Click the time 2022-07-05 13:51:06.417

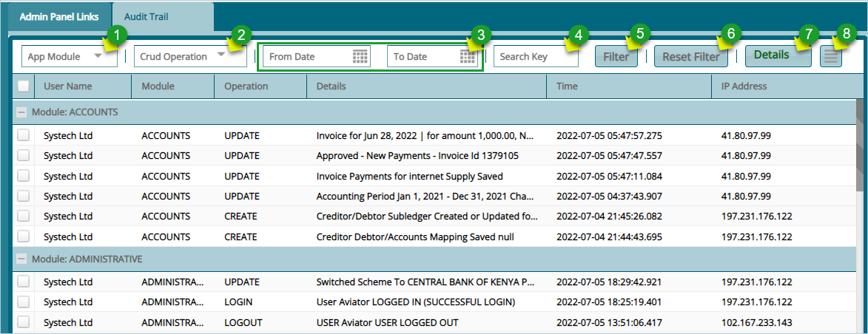[609, 322]
